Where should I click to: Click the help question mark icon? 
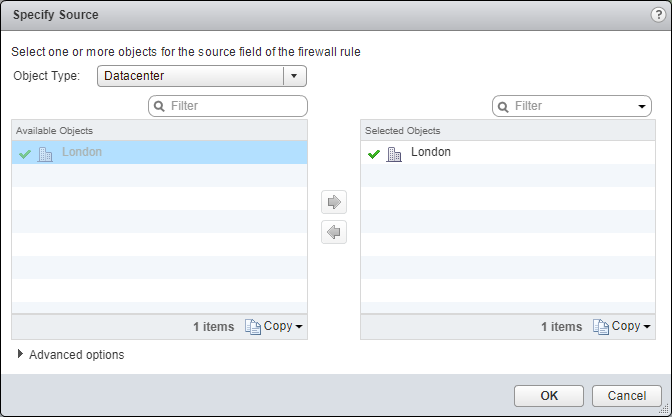658,15
